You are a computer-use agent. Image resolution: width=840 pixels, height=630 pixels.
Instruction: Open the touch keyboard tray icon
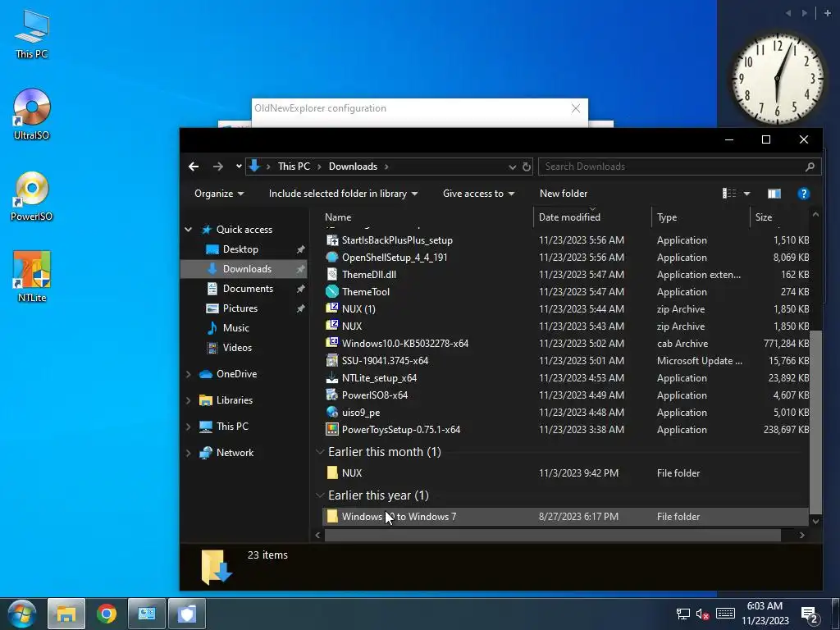coord(725,614)
